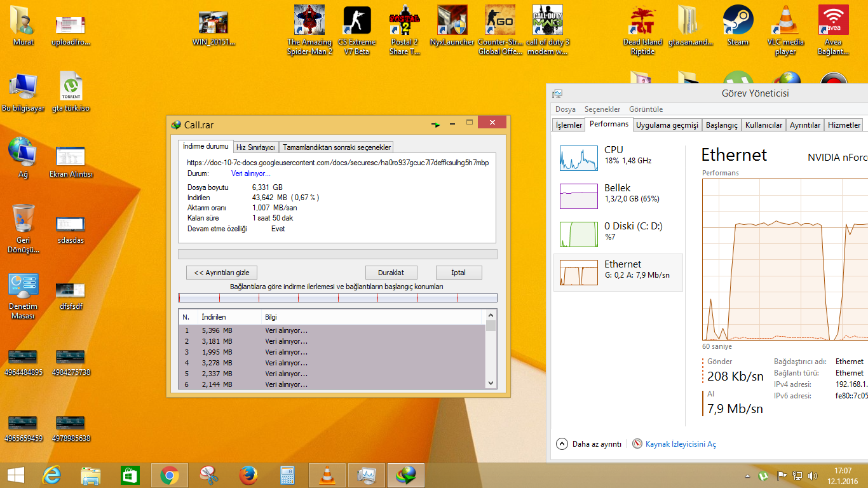Open NyxLauncher desktop icon

click(452, 25)
